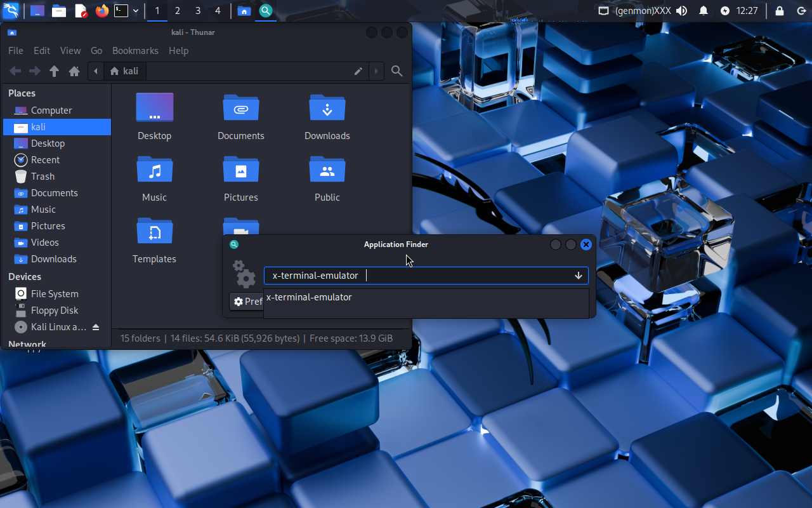Select Recent in the Places sidebar
Image resolution: width=812 pixels, height=508 pixels.
[57, 160]
